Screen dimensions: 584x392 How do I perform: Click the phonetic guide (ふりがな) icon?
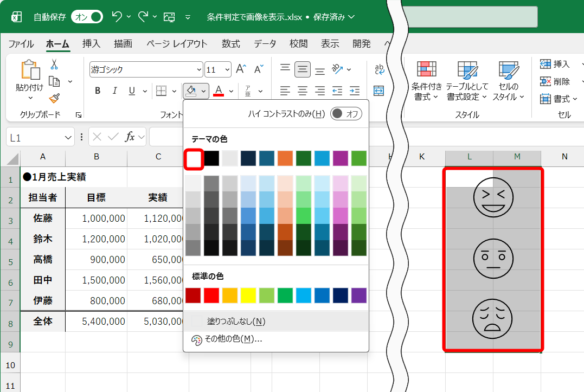[248, 91]
